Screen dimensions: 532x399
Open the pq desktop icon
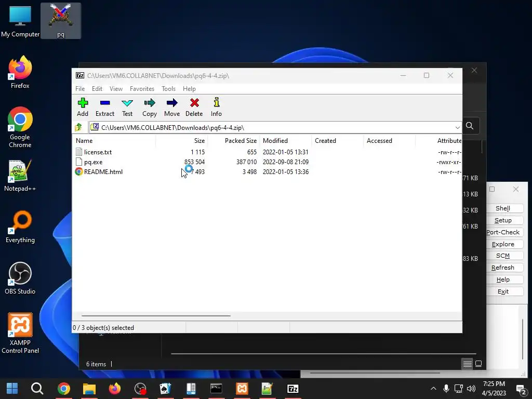pos(61,21)
